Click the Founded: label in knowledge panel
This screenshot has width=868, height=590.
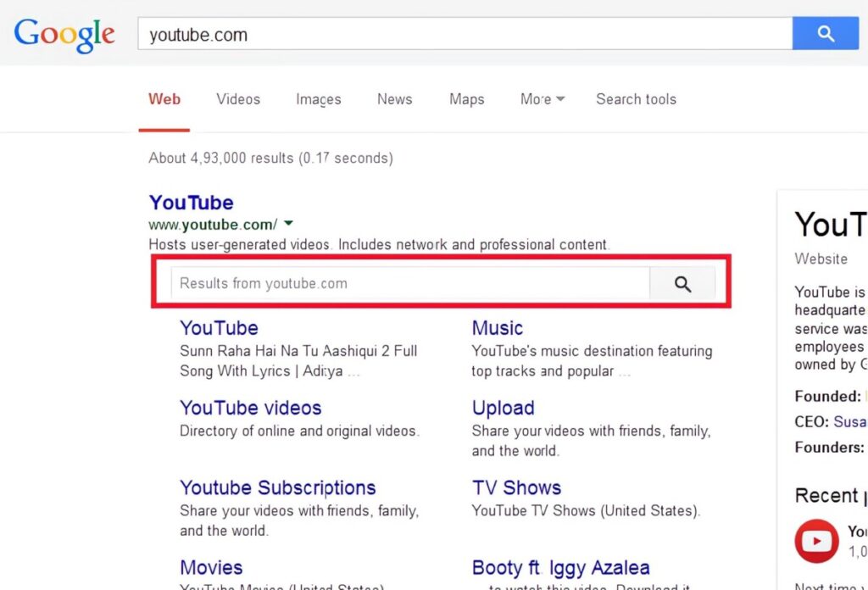click(827, 396)
